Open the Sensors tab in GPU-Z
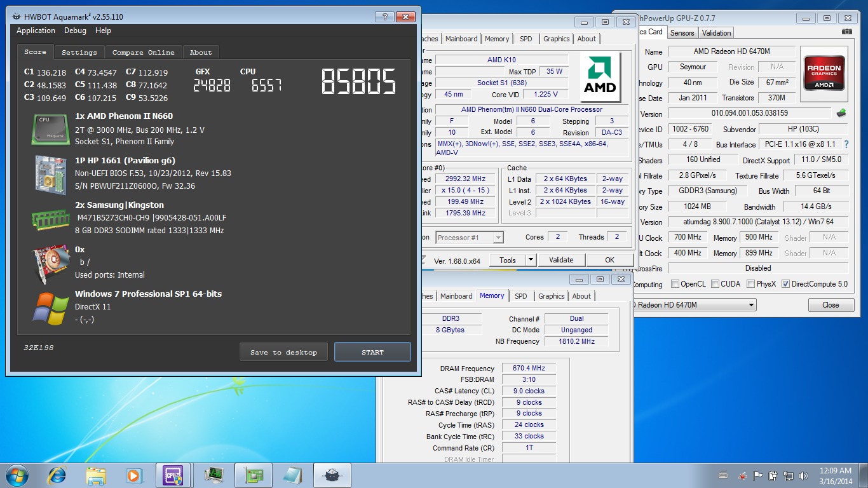Image resolution: width=868 pixels, height=488 pixels. [682, 33]
